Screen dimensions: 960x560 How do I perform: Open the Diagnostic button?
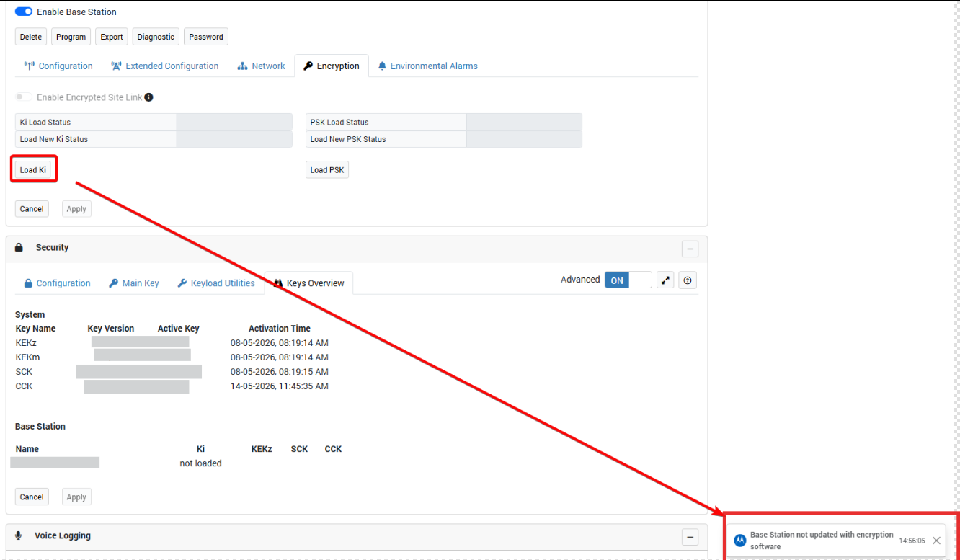(156, 37)
